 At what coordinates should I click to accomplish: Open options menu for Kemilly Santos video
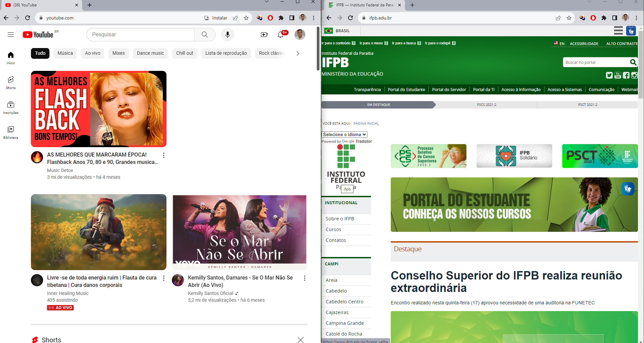point(305,278)
